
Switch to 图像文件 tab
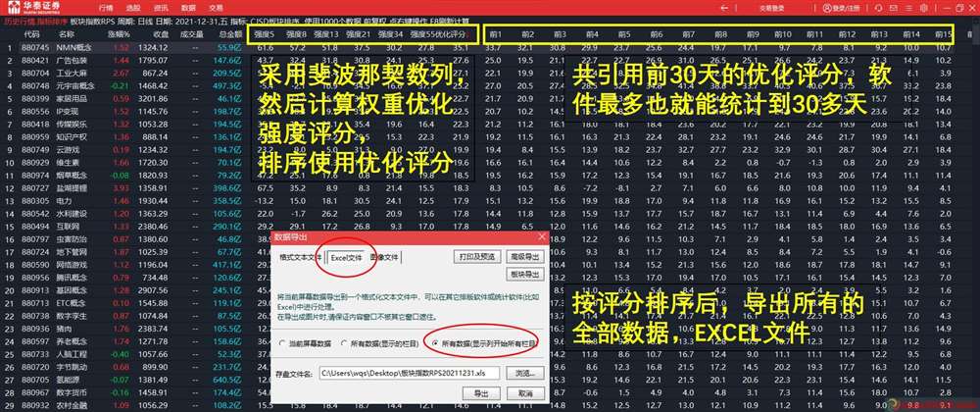384,257
